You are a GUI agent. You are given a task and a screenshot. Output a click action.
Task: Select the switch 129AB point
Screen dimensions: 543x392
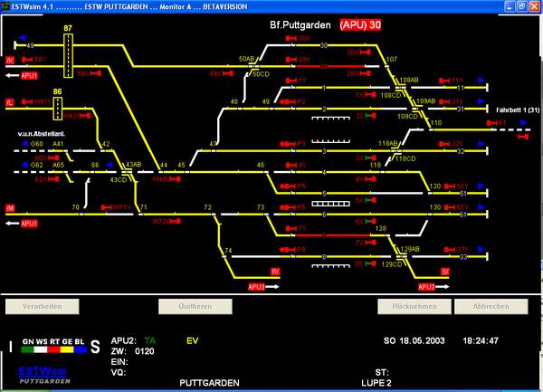coord(410,249)
